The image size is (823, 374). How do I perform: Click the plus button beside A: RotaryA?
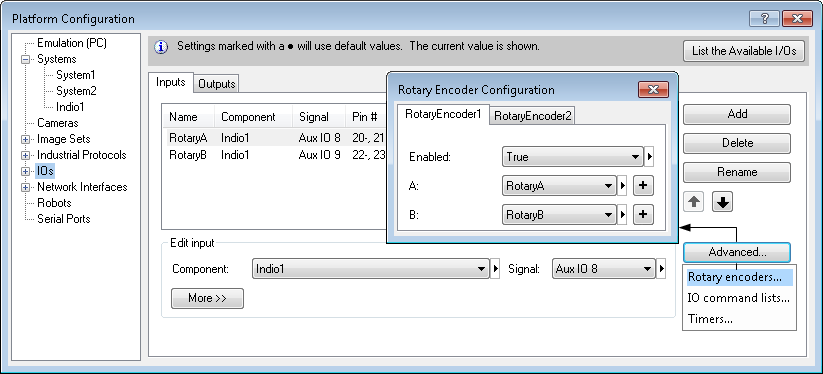pos(643,186)
